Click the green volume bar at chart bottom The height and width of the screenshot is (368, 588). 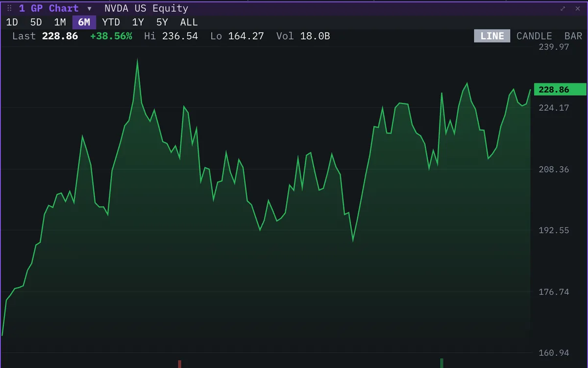(x=441, y=363)
